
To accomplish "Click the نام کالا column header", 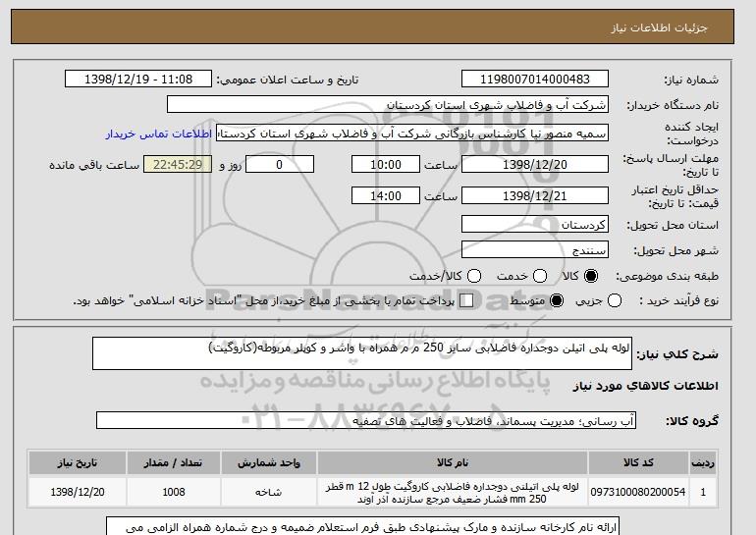I will [x=453, y=462].
